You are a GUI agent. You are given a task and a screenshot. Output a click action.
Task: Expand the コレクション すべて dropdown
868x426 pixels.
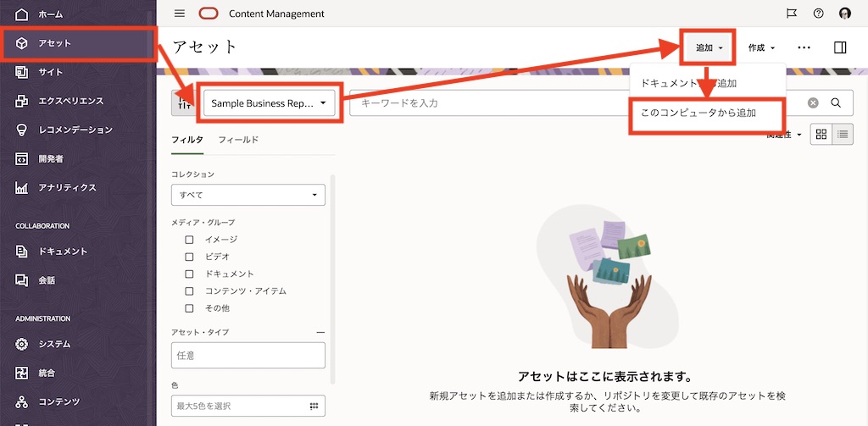(x=248, y=196)
